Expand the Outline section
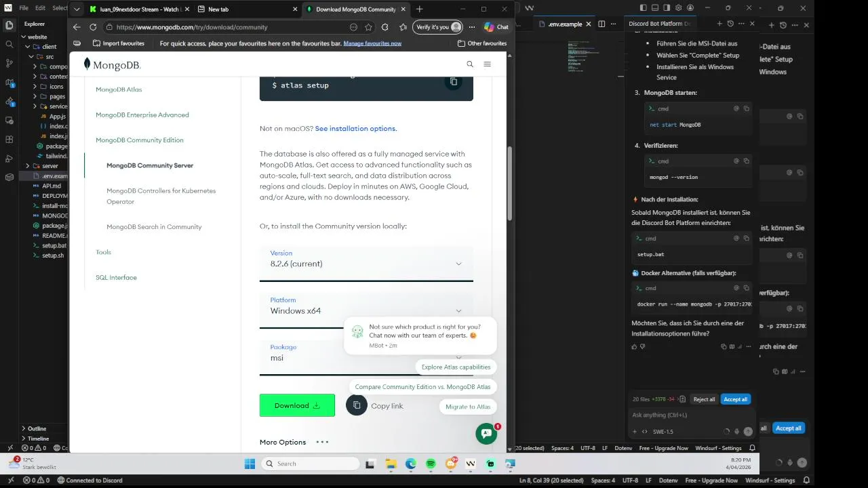868x488 pixels. pos(37,428)
